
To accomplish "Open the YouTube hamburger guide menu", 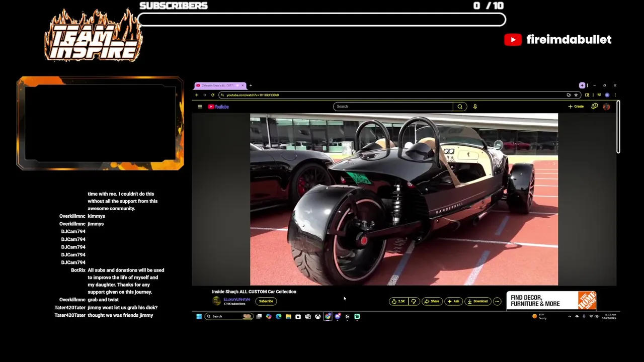I will pyautogui.click(x=200, y=107).
